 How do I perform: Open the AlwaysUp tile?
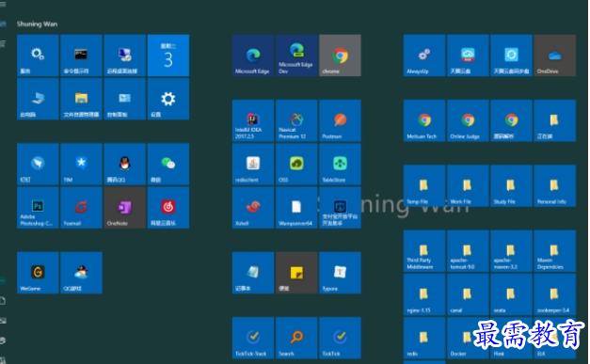pyautogui.click(x=424, y=55)
